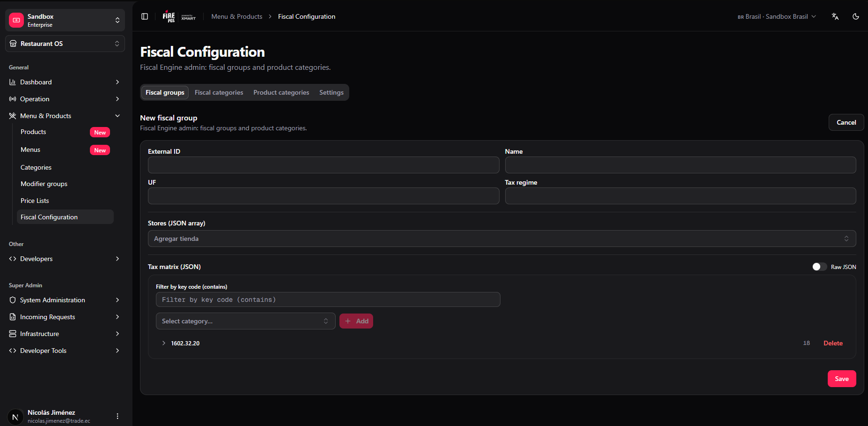
Task: Open Fiscal Configuration in the sidebar
Action: [65, 217]
